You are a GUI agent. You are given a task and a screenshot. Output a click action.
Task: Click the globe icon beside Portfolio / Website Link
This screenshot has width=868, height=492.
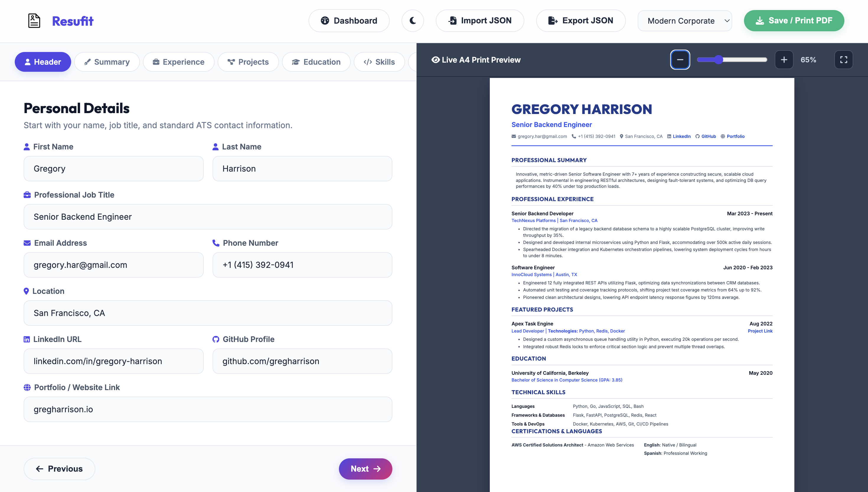point(27,387)
